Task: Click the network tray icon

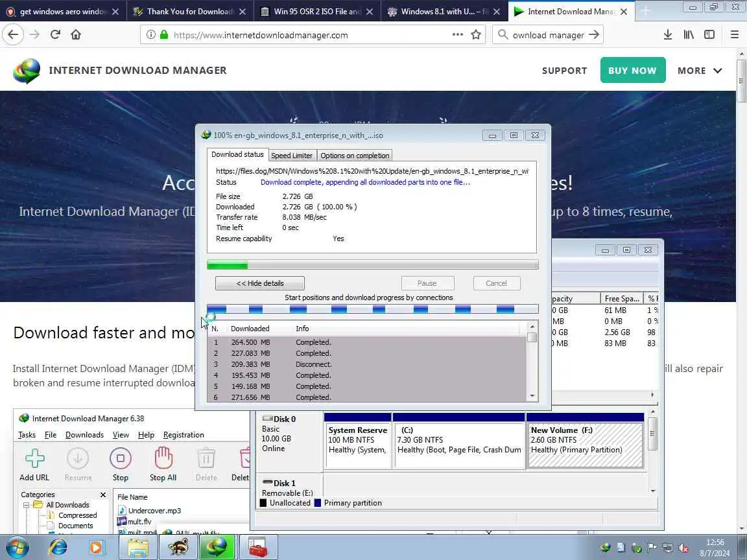Action: pyautogui.click(x=667, y=548)
